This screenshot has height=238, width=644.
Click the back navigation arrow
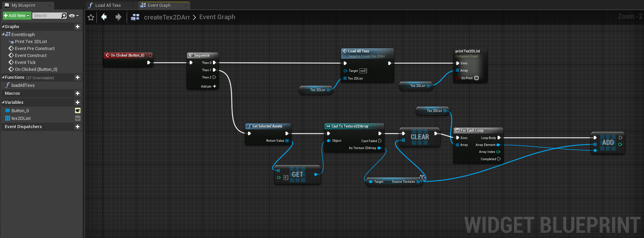(x=104, y=17)
